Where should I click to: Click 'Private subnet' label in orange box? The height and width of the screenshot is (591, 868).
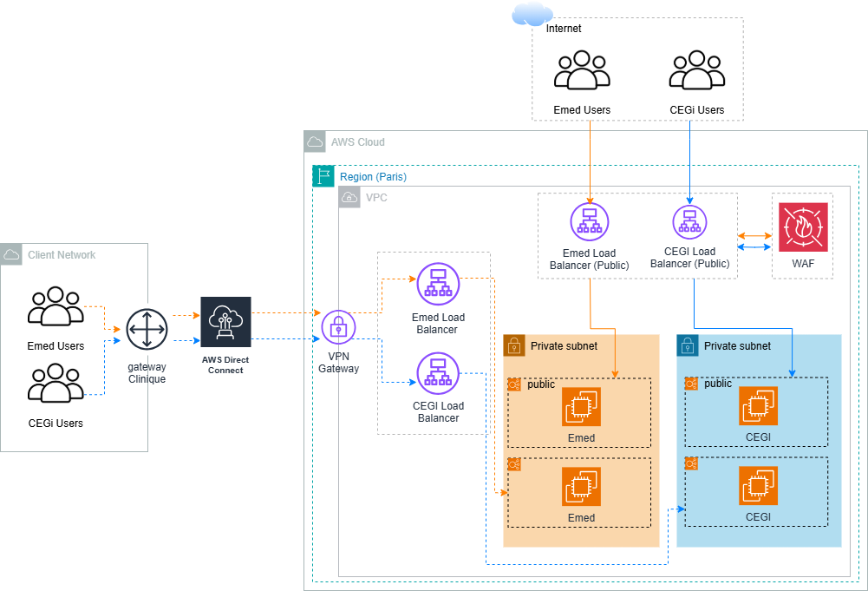click(x=565, y=345)
